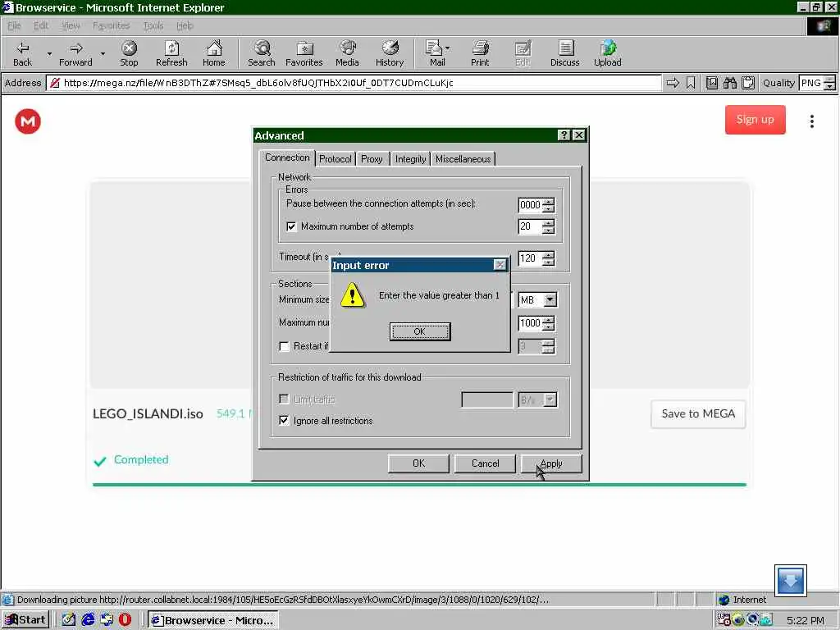Open the Tools menu
Image resolution: width=840 pixels, height=630 pixels.
coord(153,25)
